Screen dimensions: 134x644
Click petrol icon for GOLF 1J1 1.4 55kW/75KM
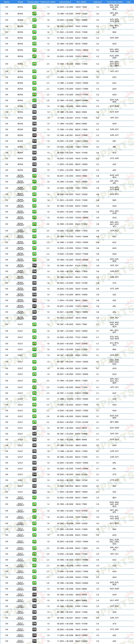[34, 324]
